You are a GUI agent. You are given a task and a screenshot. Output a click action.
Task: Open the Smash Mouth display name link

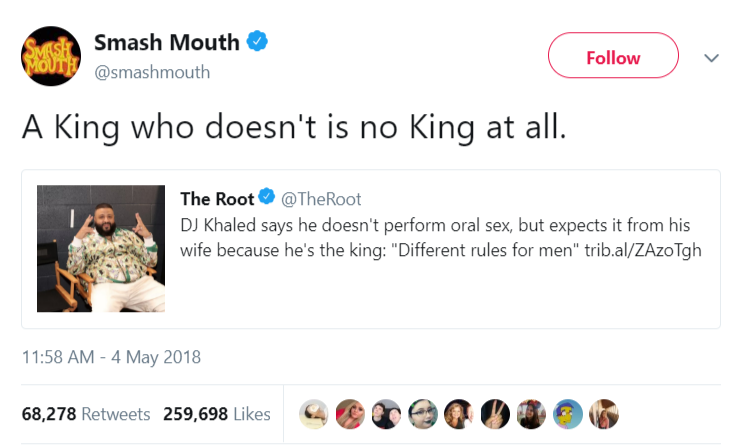[166, 42]
